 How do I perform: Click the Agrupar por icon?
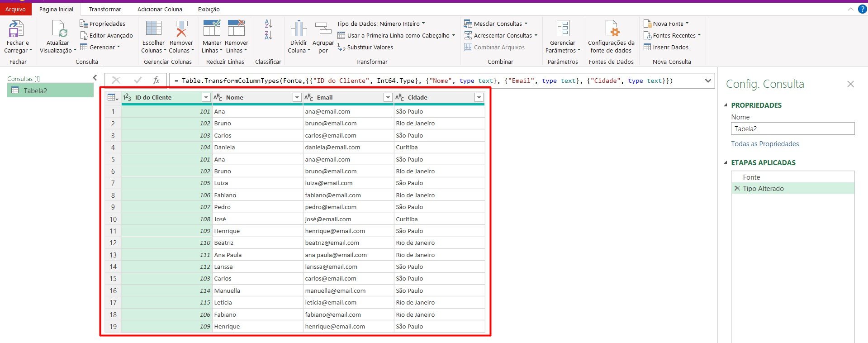tap(323, 29)
